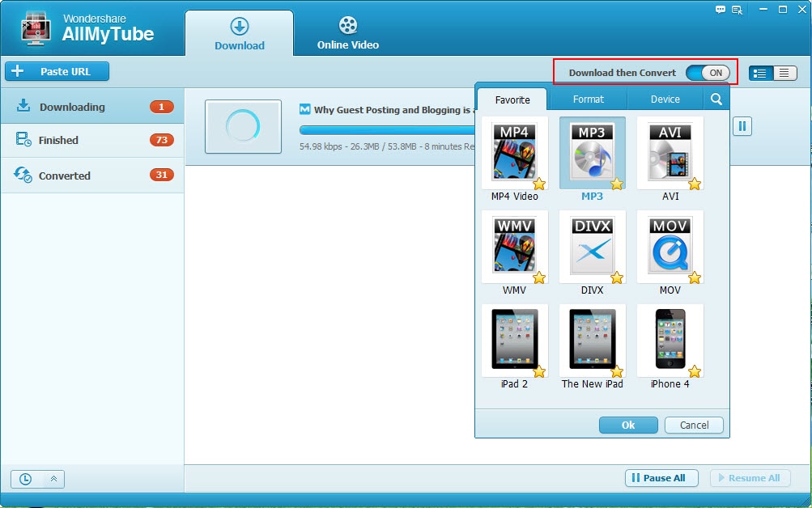Click the loading video thumbnail
This screenshot has width=812, height=508.
click(243, 126)
